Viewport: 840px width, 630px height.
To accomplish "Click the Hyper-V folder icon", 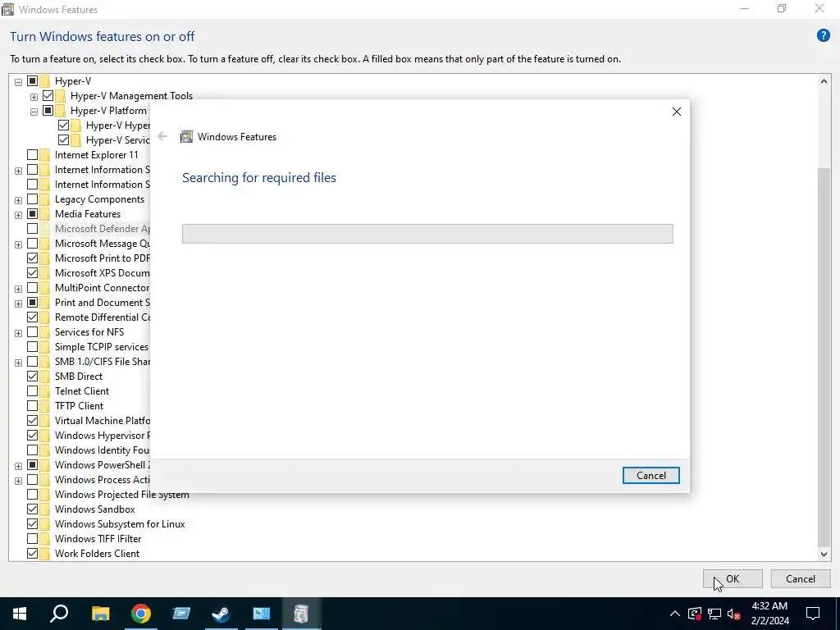I will pos(45,81).
